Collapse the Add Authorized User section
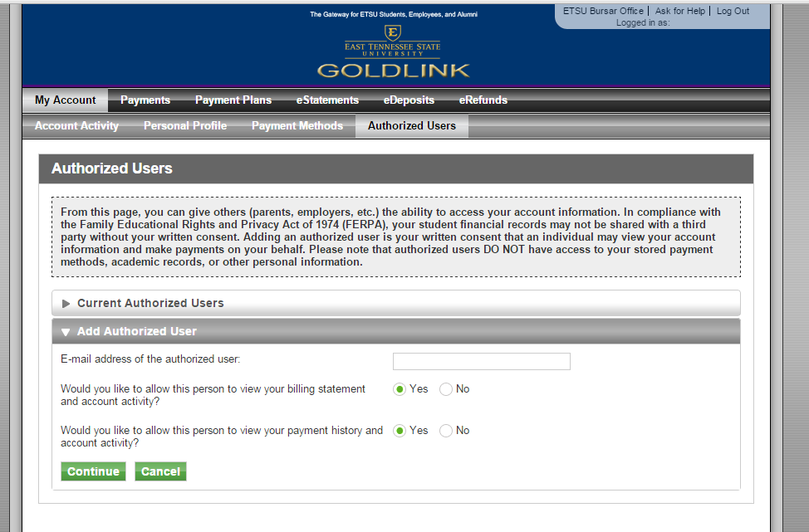 pyautogui.click(x=137, y=331)
